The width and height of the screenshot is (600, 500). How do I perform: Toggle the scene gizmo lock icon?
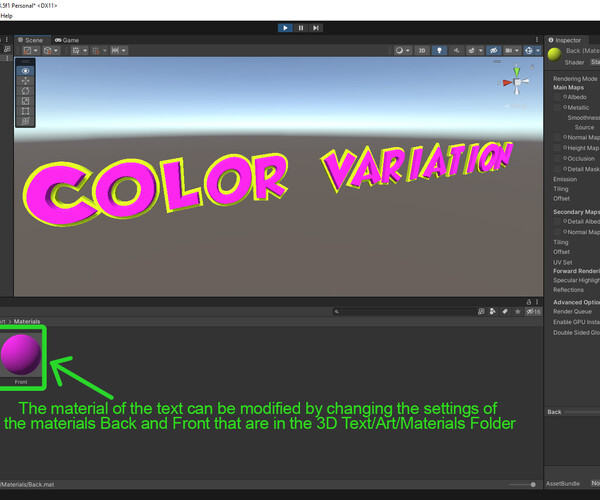tap(532, 67)
